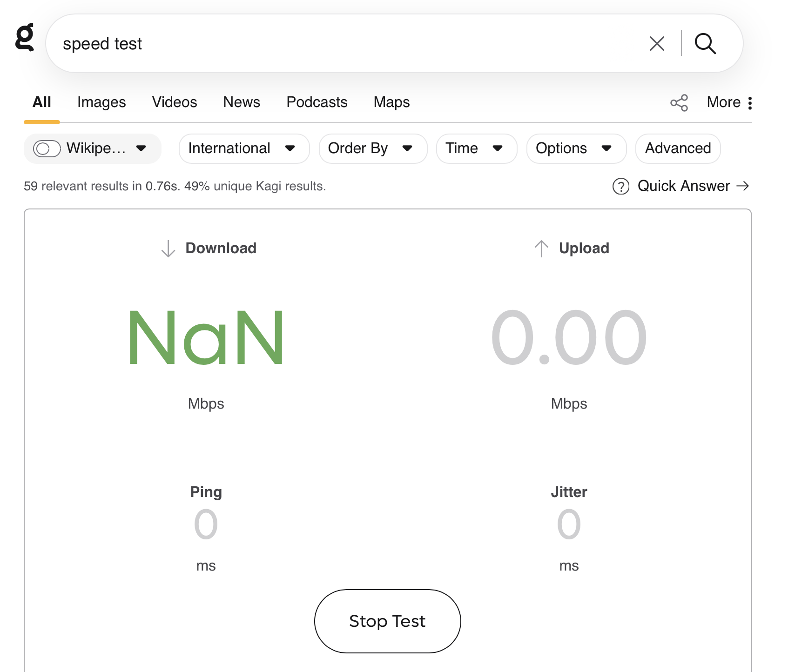This screenshot has height=672, width=795.
Task: Click into the speed test search field
Action: tap(344, 44)
